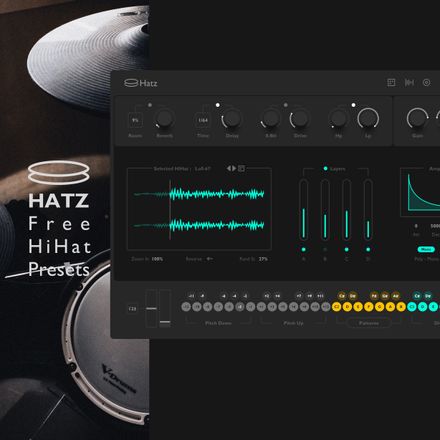Trigger the yellow G key
This screenshot has width=440, height=440.
click(x=379, y=307)
